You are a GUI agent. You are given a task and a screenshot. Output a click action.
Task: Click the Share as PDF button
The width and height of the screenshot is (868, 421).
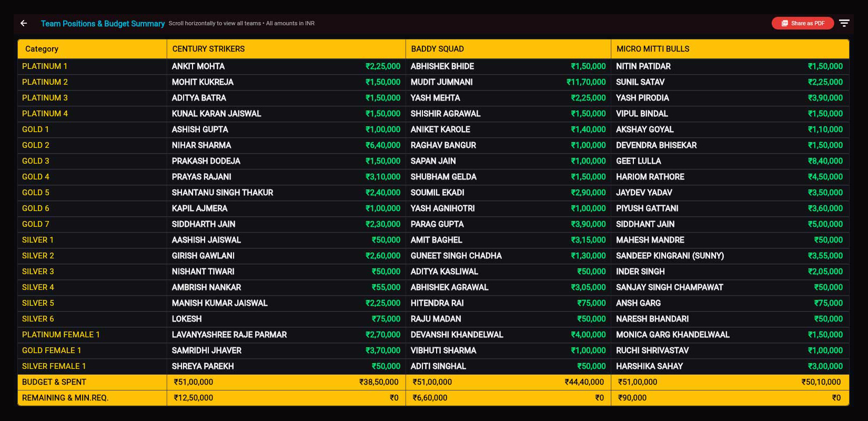pyautogui.click(x=802, y=23)
